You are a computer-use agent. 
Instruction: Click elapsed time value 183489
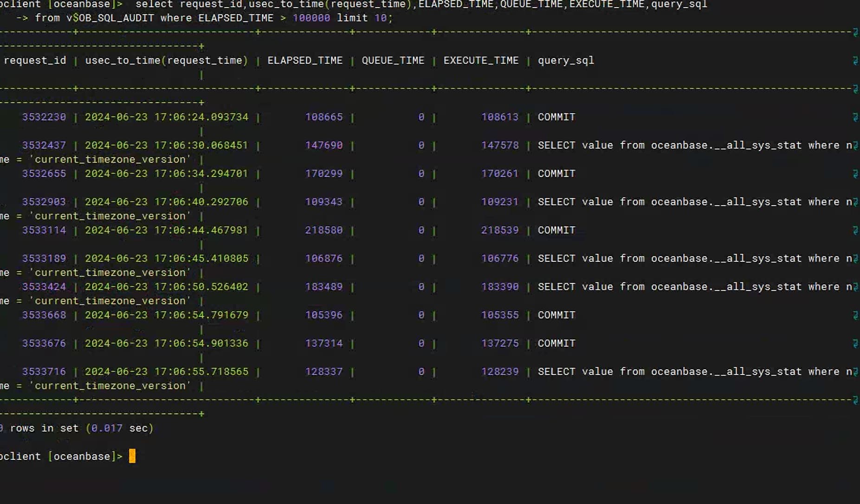pos(324,287)
